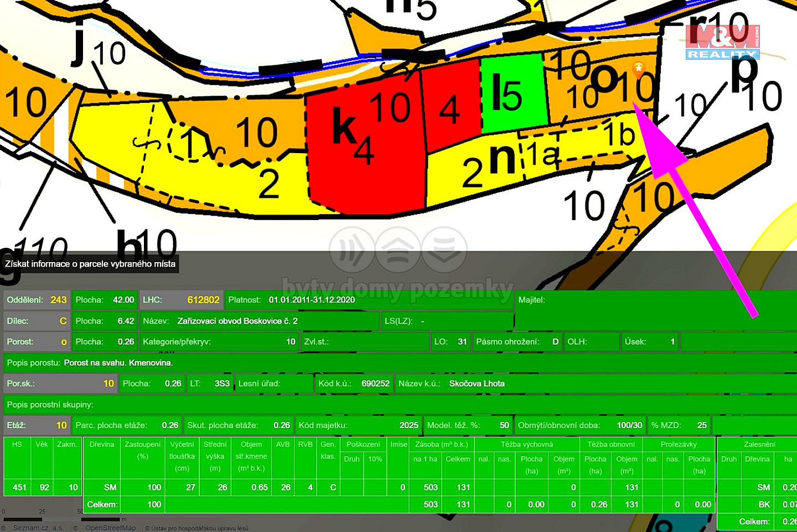
Task: Click the expand-up panel circle icon
Action: tap(398, 250)
